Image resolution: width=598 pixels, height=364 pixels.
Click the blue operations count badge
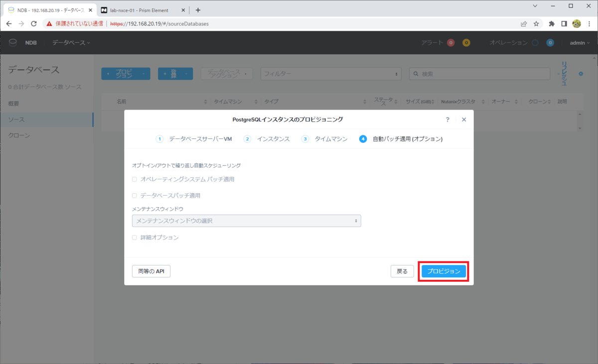(550, 43)
